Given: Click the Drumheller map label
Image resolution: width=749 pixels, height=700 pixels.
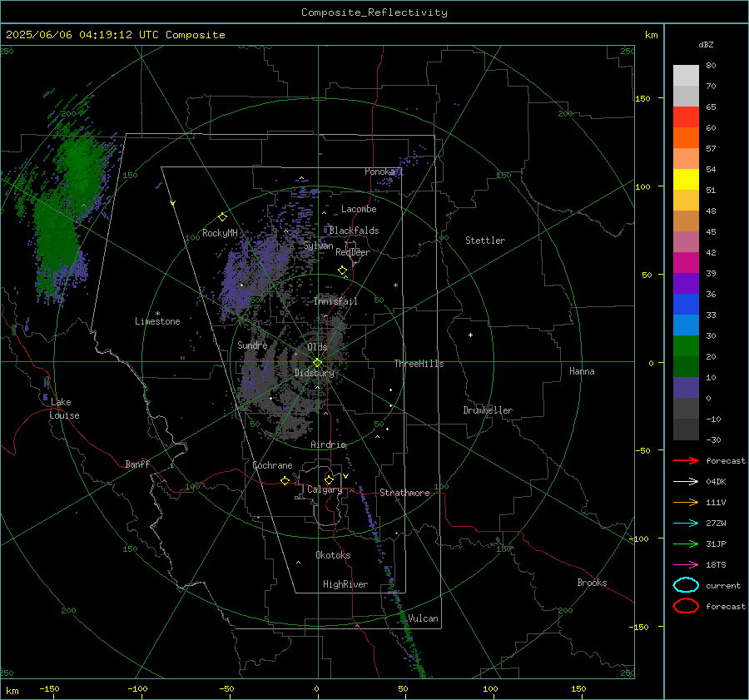Looking at the screenshot, I should [x=488, y=410].
